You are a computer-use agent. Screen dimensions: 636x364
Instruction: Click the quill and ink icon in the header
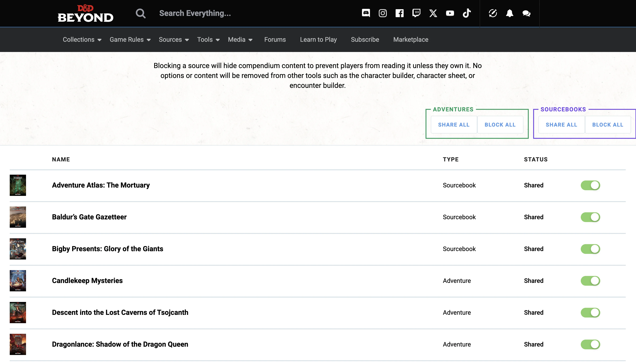(493, 13)
